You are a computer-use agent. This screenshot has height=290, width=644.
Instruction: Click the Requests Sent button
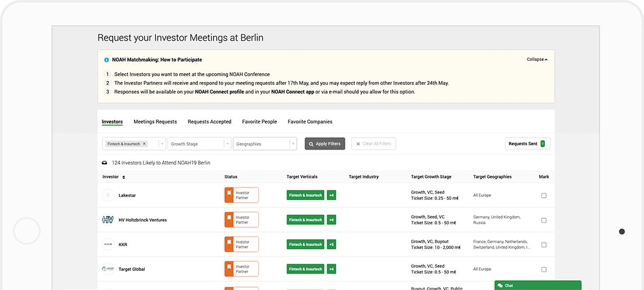pos(527,144)
